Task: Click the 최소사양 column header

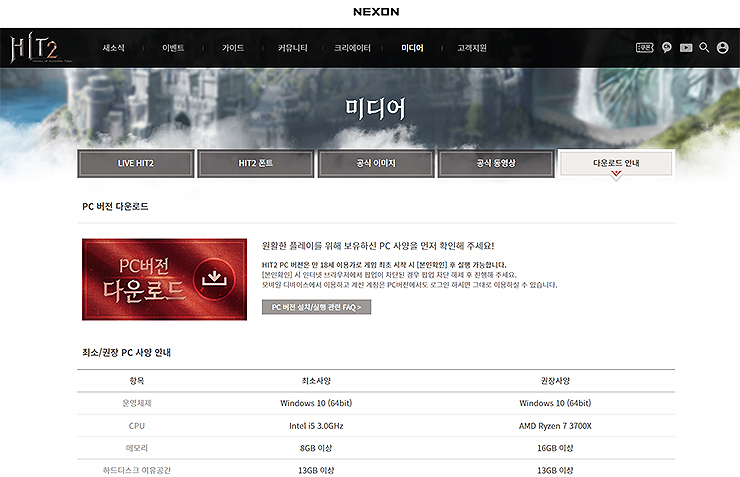Action: [316, 381]
